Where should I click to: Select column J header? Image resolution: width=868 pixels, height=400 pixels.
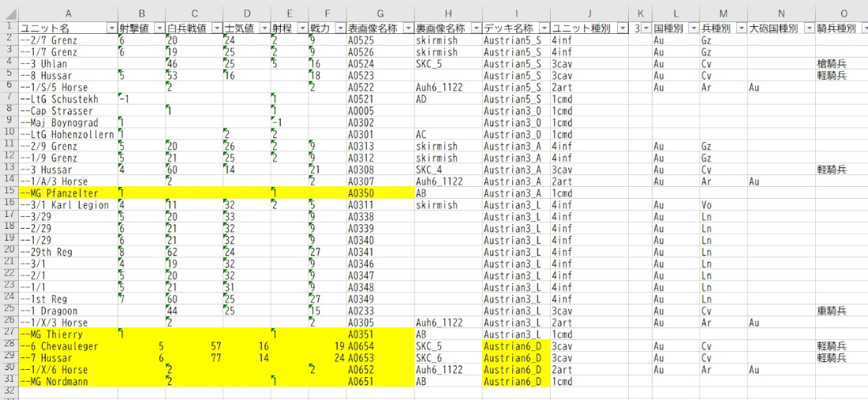click(x=588, y=13)
